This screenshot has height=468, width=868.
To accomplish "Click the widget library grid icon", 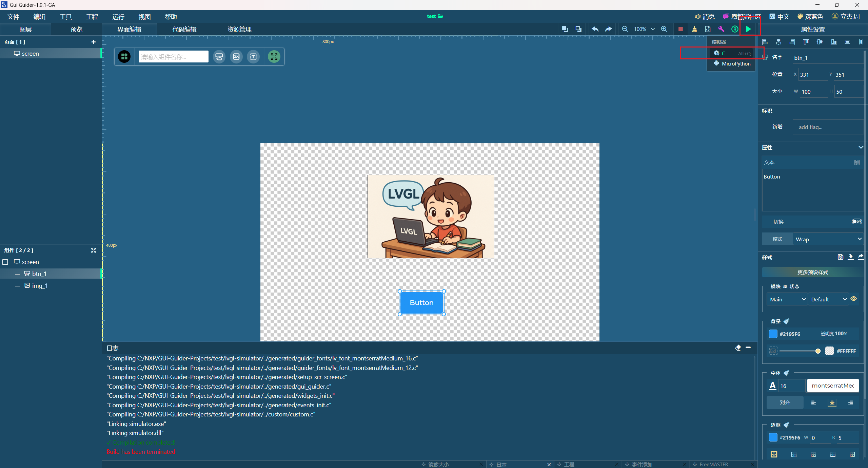I will tap(124, 57).
